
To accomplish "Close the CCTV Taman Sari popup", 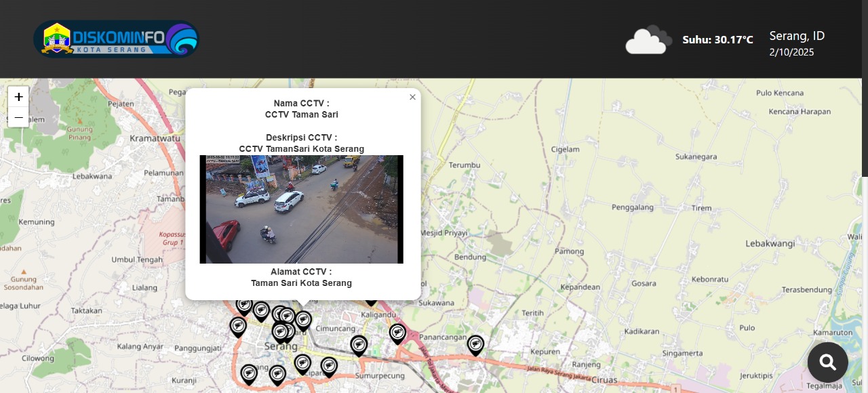I will pos(412,98).
